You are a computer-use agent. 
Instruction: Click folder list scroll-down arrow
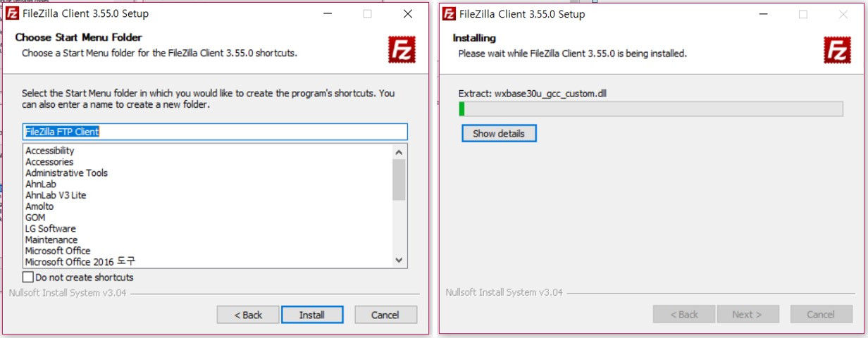click(399, 260)
